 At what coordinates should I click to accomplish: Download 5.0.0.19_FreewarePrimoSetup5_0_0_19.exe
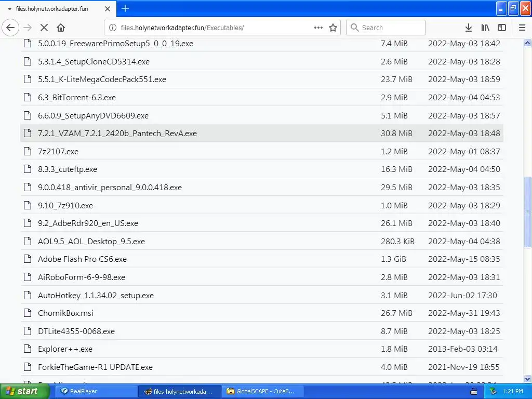tap(115, 44)
